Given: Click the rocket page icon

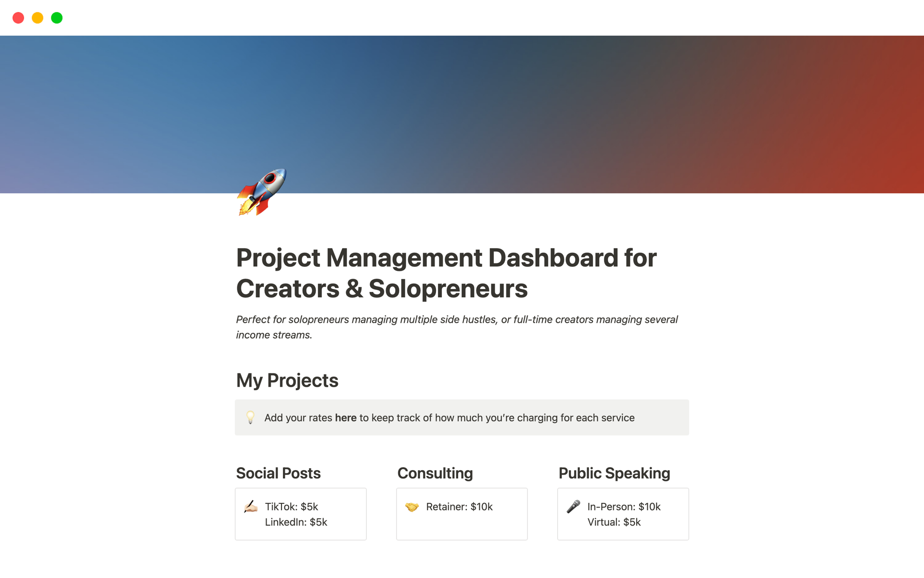Looking at the screenshot, I should tap(261, 192).
